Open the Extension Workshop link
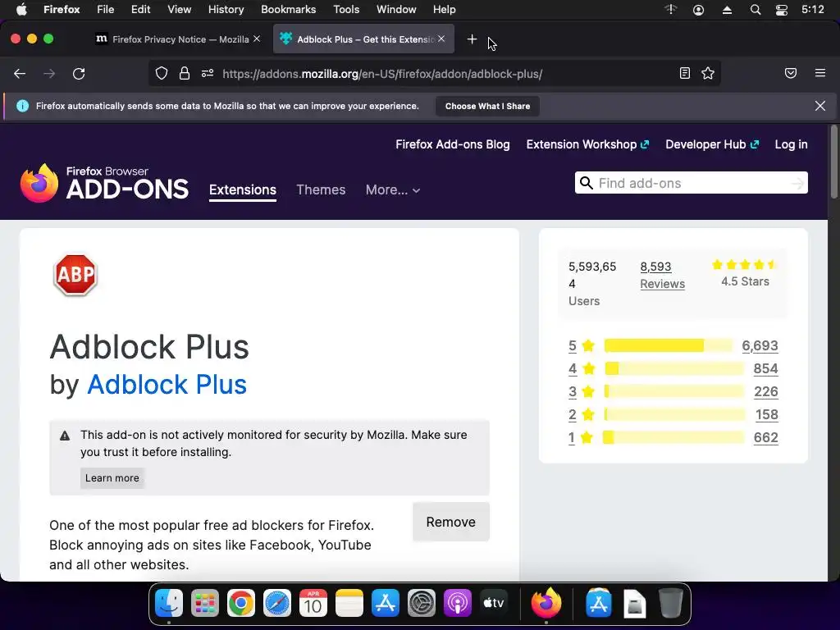 pos(587,144)
